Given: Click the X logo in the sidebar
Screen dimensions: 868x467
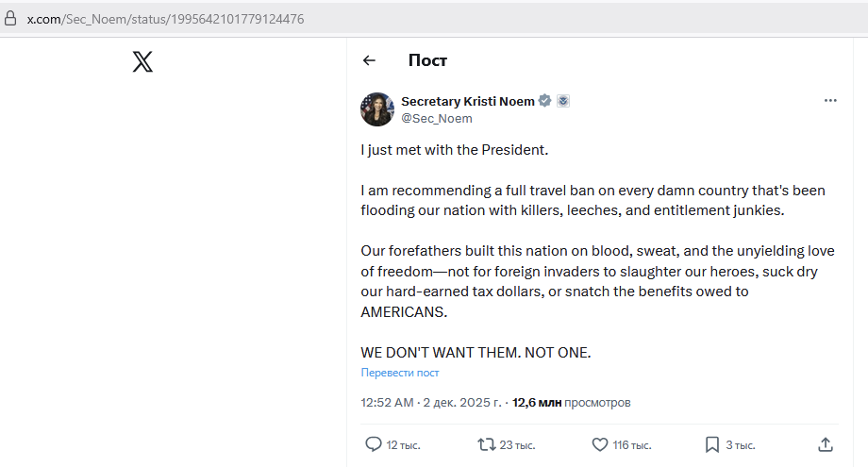Looking at the screenshot, I should pos(142,62).
